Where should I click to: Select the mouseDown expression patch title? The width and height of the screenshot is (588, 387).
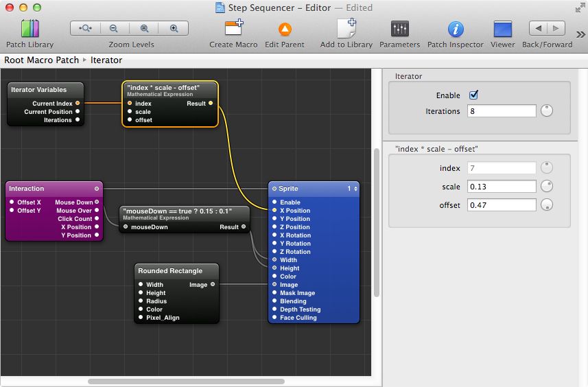[178, 211]
